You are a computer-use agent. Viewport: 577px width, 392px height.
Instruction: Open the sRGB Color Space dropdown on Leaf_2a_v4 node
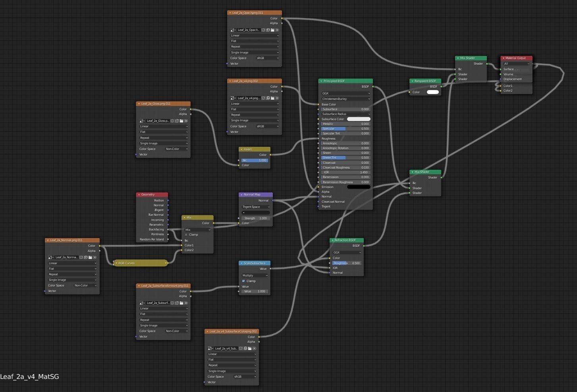click(x=267, y=126)
